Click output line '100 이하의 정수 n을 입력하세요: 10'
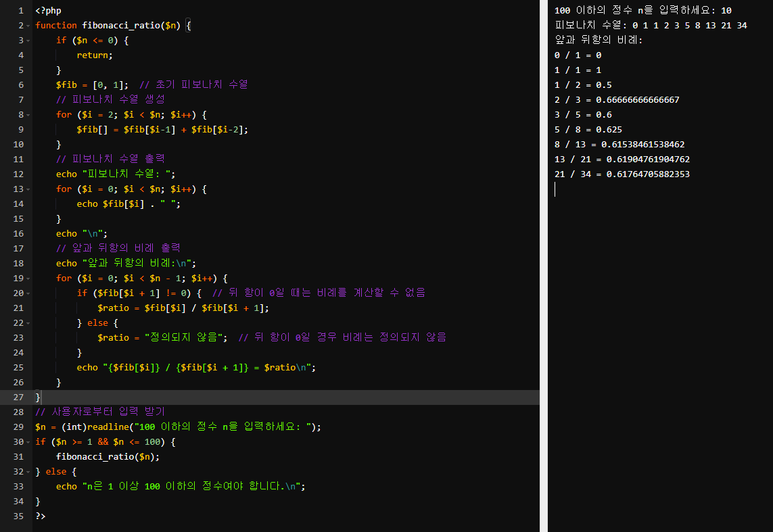The image size is (773, 532). 643,10
